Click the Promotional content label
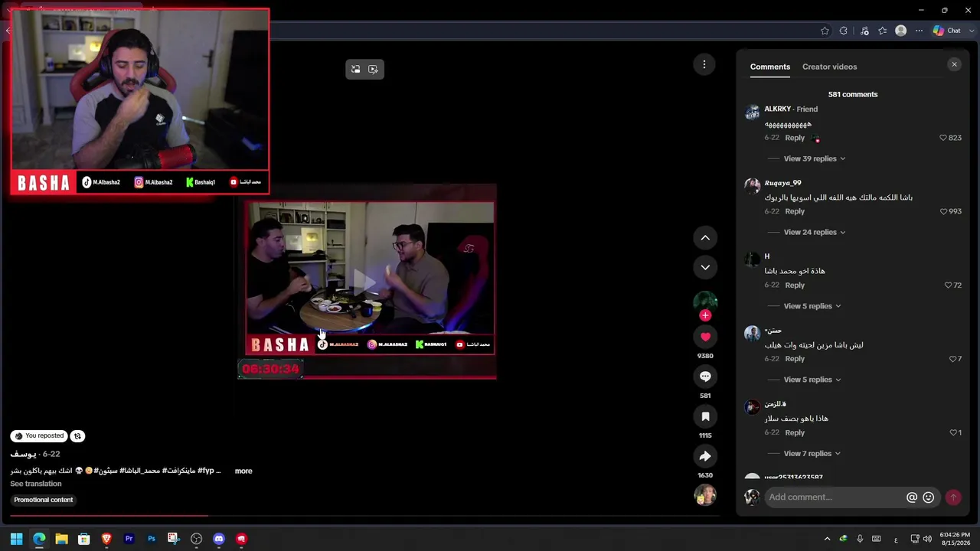The height and width of the screenshot is (551, 980). (x=44, y=500)
